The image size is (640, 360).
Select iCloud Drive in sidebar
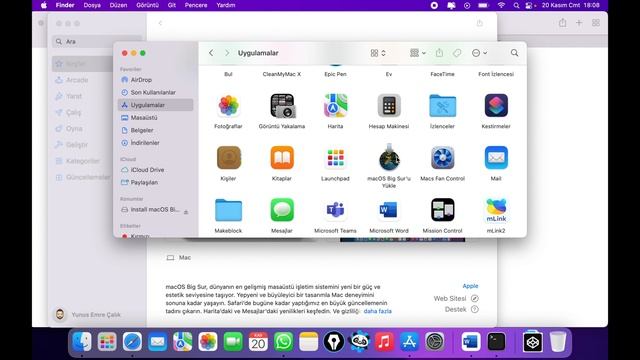tap(156, 170)
